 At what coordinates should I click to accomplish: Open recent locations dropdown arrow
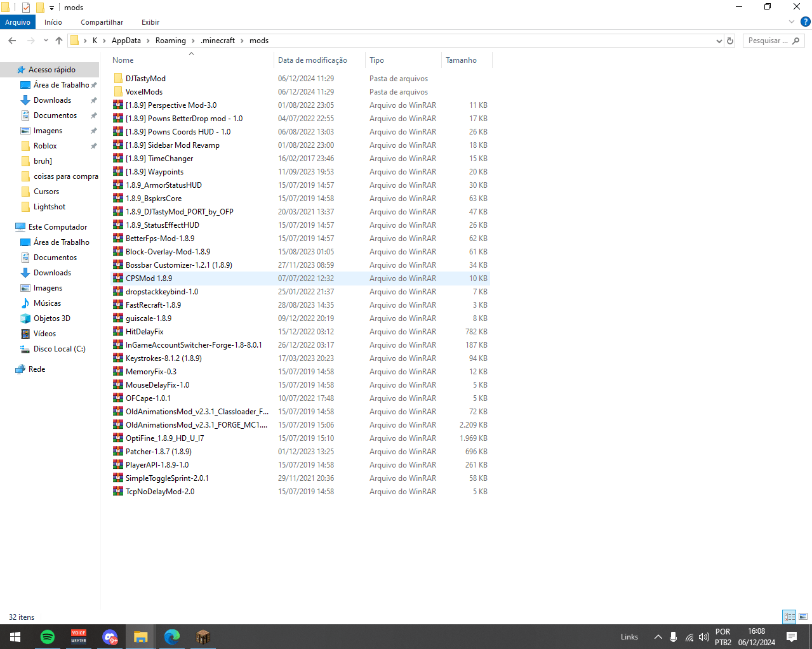point(46,41)
